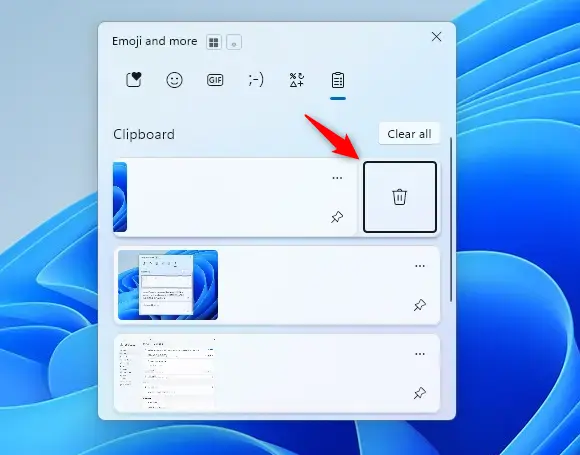Pin the first clipboard item
580x455 pixels.
(337, 217)
